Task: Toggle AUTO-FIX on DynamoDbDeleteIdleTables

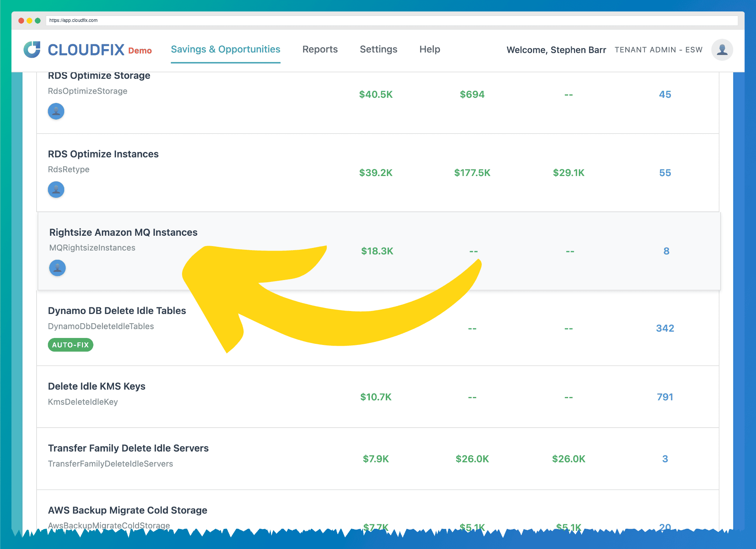Action: [70, 345]
